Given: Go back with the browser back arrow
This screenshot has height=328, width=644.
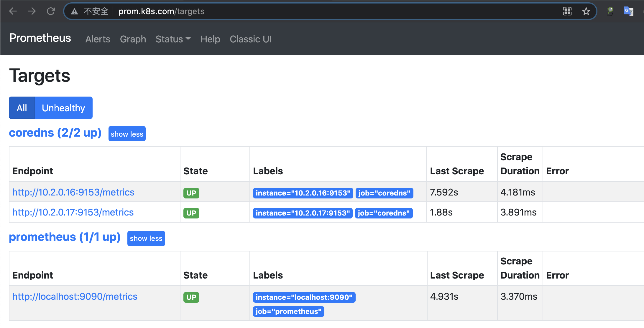Looking at the screenshot, I should pyautogui.click(x=13, y=11).
